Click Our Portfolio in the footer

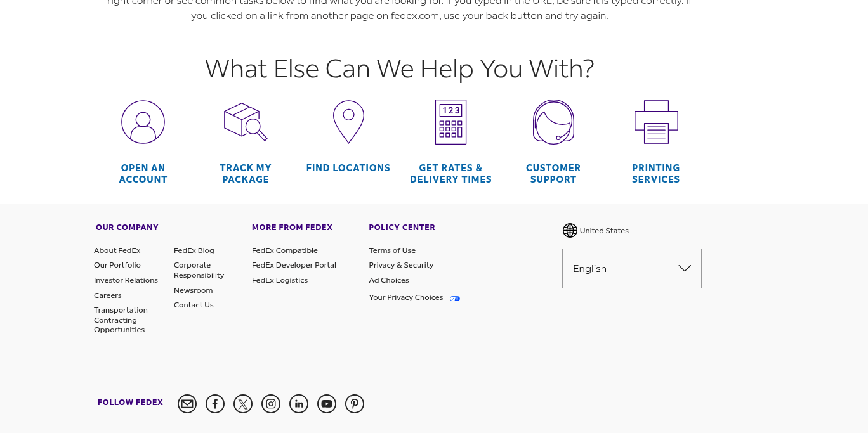click(x=117, y=265)
